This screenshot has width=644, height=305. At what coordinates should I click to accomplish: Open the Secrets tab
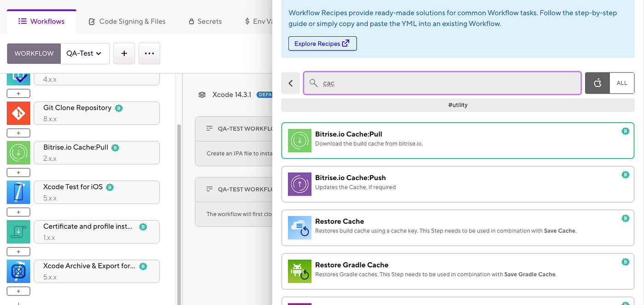pos(205,21)
